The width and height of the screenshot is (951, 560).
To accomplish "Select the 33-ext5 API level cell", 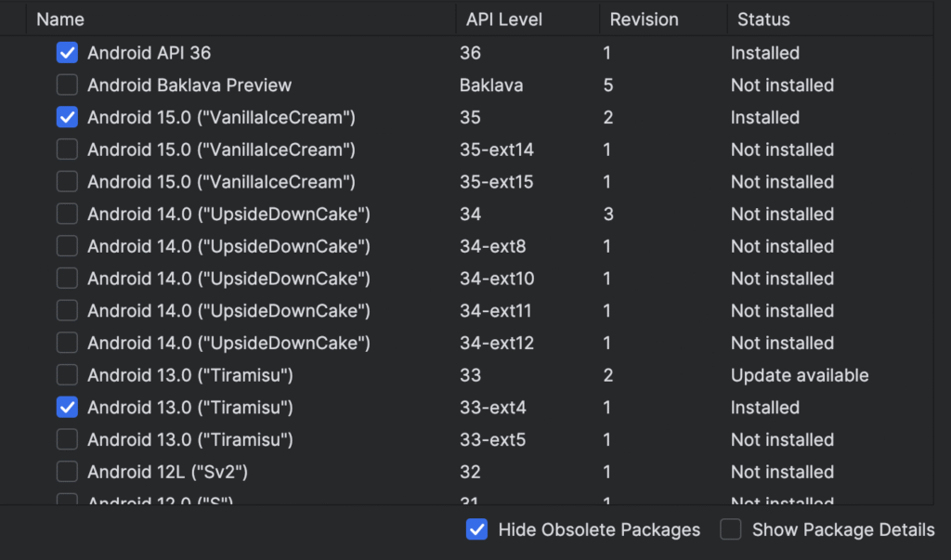I will (x=492, y=439).
